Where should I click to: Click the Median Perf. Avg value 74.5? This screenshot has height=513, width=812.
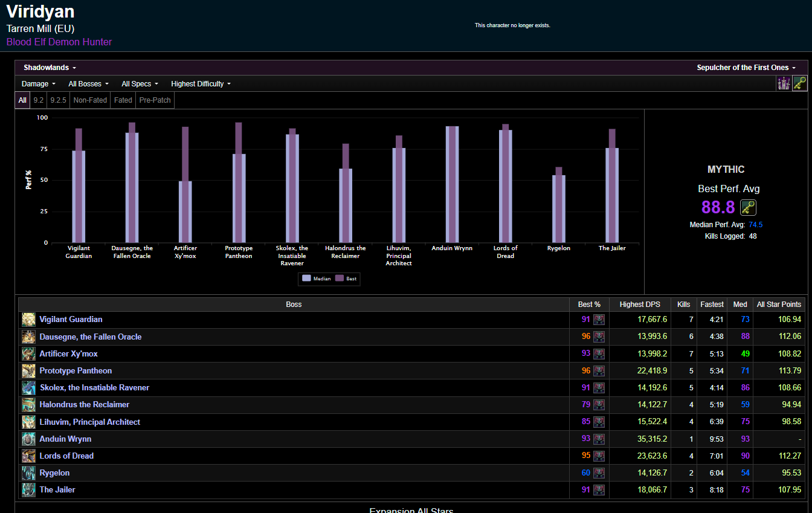click(x=756, y=225)
